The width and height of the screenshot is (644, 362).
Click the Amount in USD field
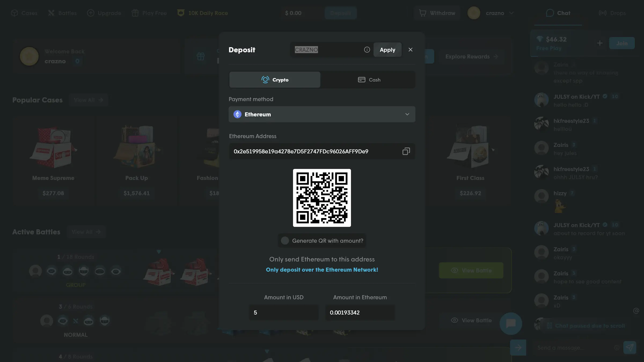284,312
